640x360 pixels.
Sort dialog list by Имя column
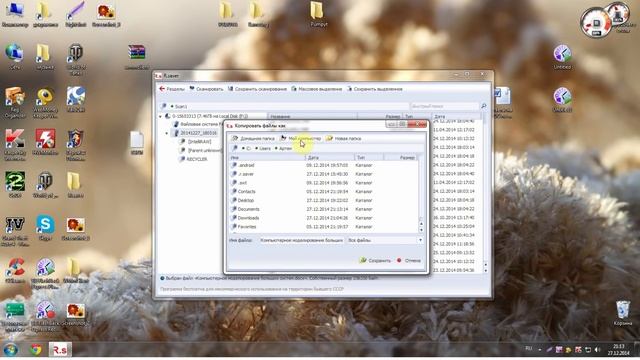[x=267, y=157]
